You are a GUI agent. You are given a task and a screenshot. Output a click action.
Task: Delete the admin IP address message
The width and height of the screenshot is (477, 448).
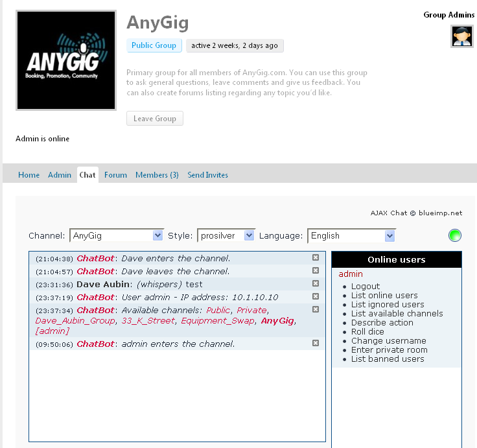tap(316, 296)
